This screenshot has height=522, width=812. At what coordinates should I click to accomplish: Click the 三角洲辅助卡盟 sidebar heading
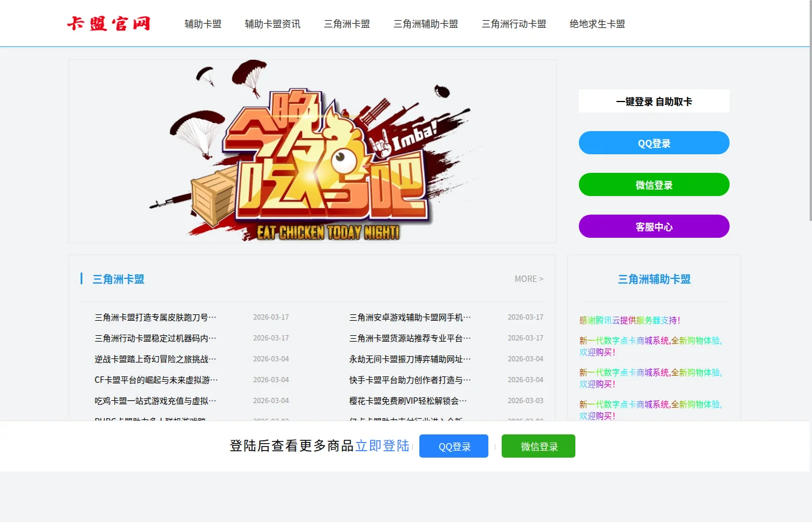(x=654, y=279)
